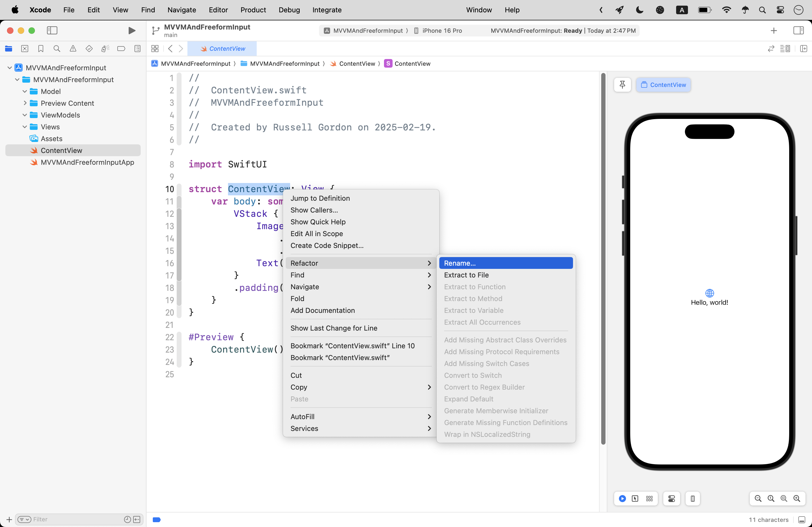Zoom out the preview canvas

pos(758,499)
